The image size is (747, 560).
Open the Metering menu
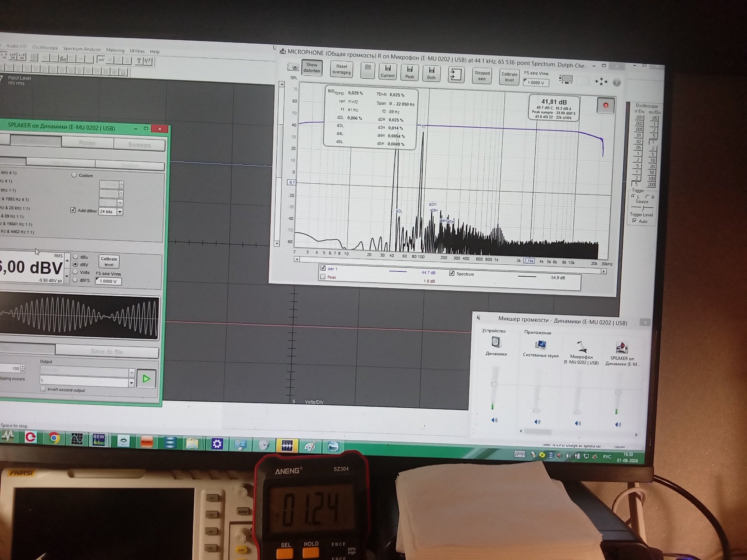[x=115, y=50]
